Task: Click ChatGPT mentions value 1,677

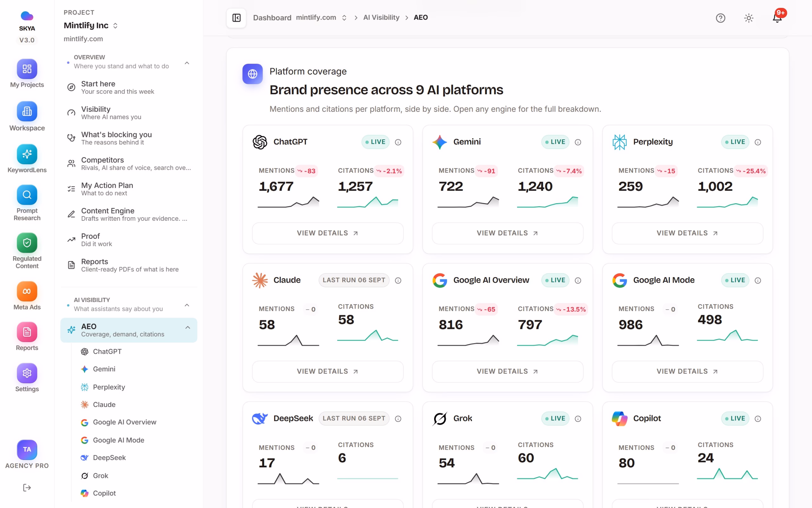Action: [x=276, y=186]
